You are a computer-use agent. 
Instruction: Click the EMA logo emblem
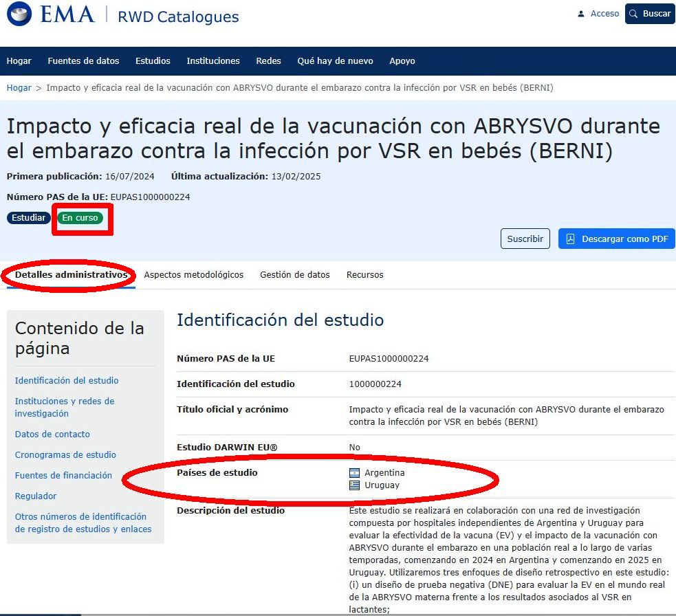[x=19, y=13]
